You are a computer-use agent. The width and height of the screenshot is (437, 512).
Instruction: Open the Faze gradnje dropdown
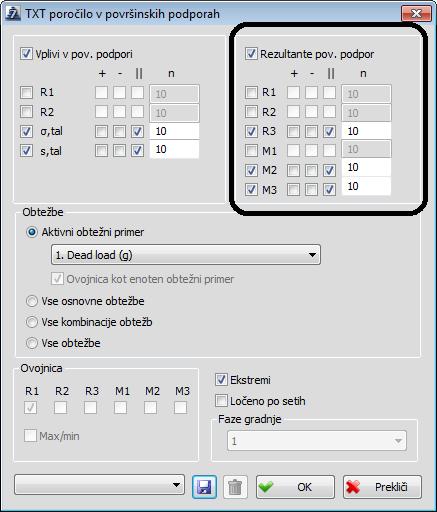point(317,441)
